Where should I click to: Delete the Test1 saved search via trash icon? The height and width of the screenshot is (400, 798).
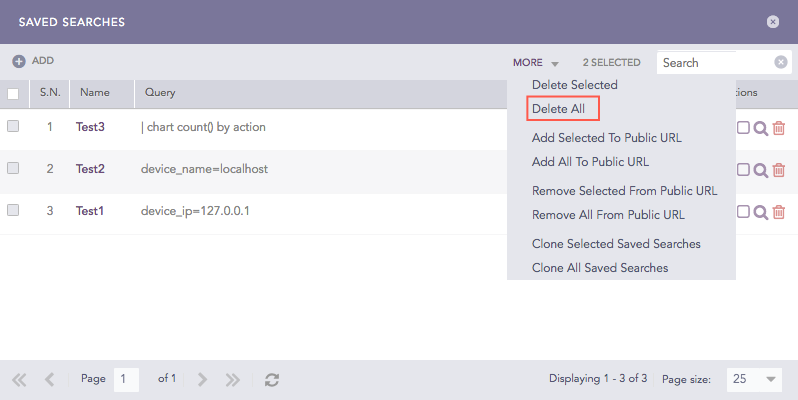click(x=779, y=212)
